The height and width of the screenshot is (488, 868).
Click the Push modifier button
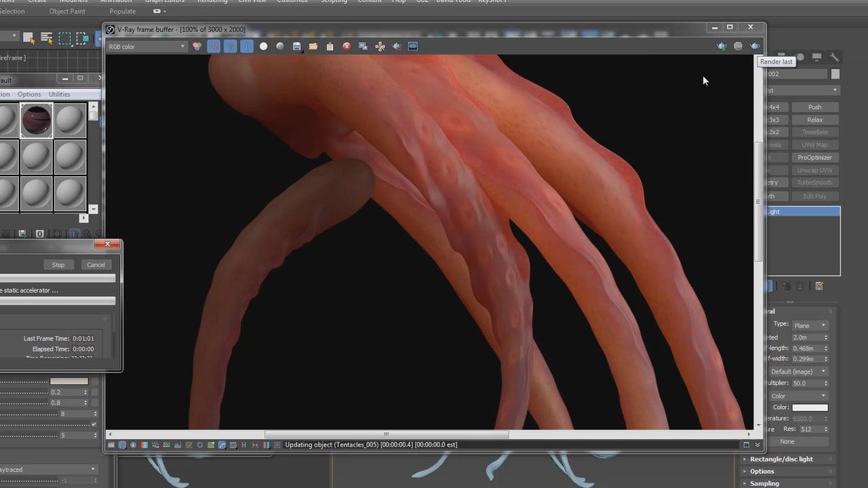815,107
